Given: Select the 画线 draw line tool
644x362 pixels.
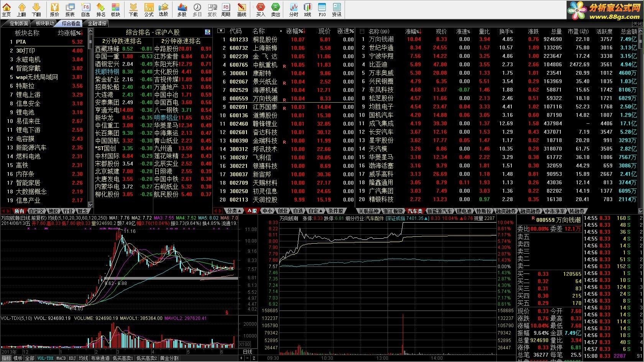Looking at the screenshot, I should click(x=242, y=10).
